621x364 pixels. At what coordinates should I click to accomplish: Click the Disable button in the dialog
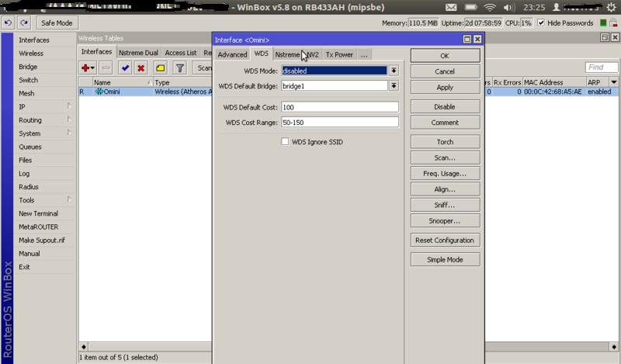coord(445,106)
